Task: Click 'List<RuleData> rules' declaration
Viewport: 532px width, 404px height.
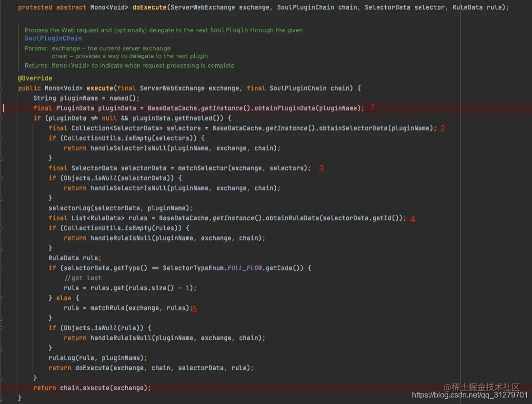Action: tap(109, 218)
